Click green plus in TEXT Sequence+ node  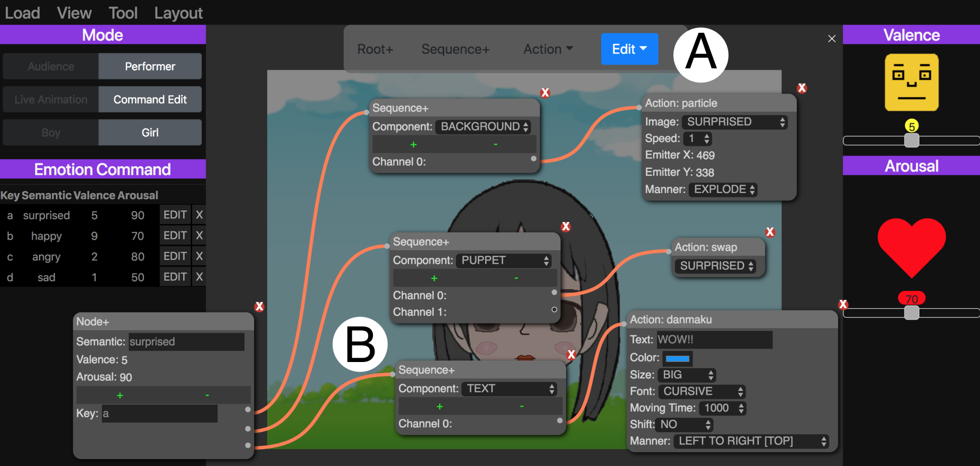click(x=439, y=407)
